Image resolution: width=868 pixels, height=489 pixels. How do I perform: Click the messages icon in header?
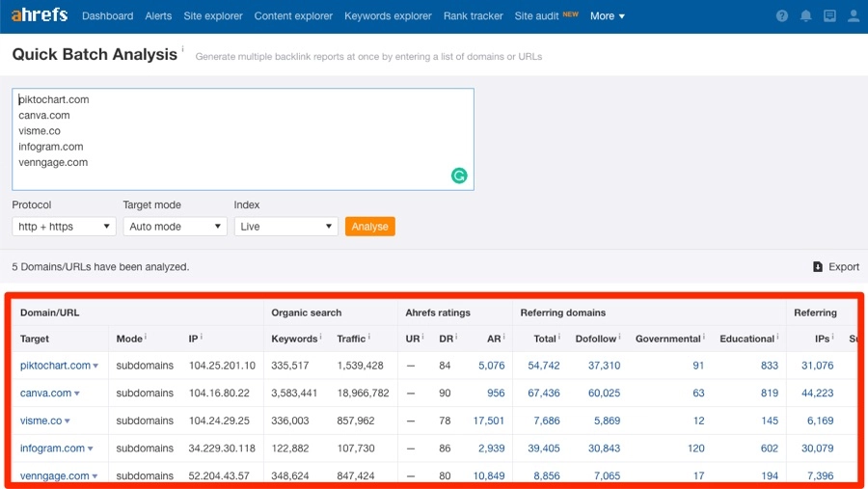(829, 16)
